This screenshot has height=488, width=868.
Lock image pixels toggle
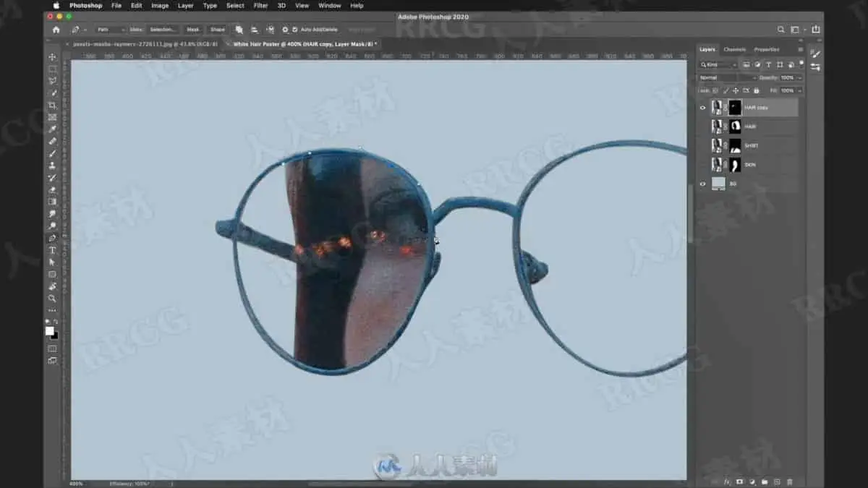(x=726, y=90)
